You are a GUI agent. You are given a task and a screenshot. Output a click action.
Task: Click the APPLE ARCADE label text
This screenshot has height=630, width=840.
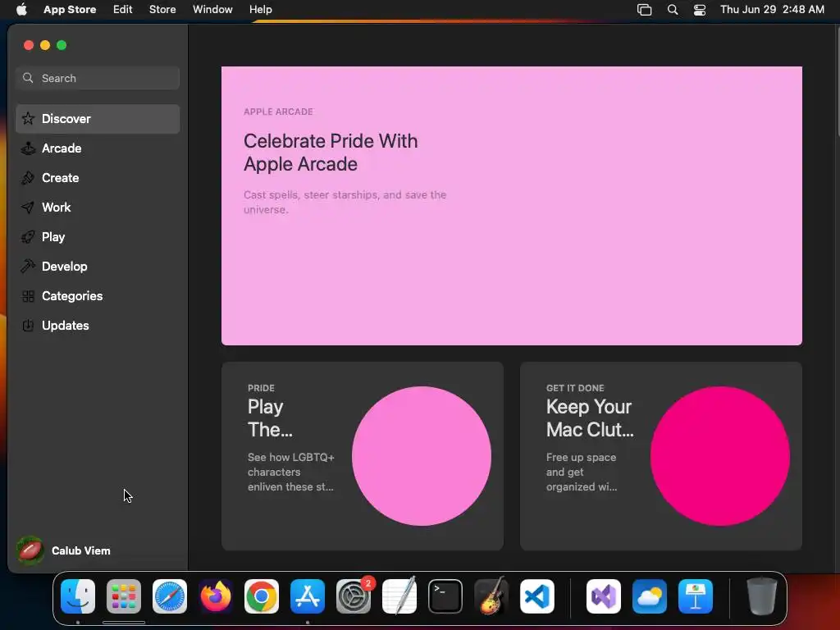point(278,112)
